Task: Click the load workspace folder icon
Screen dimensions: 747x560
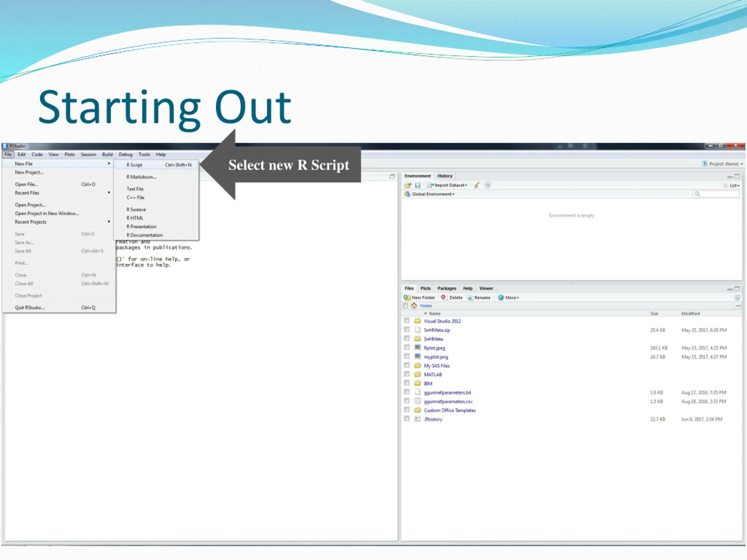Action: (x=408, y=185)
